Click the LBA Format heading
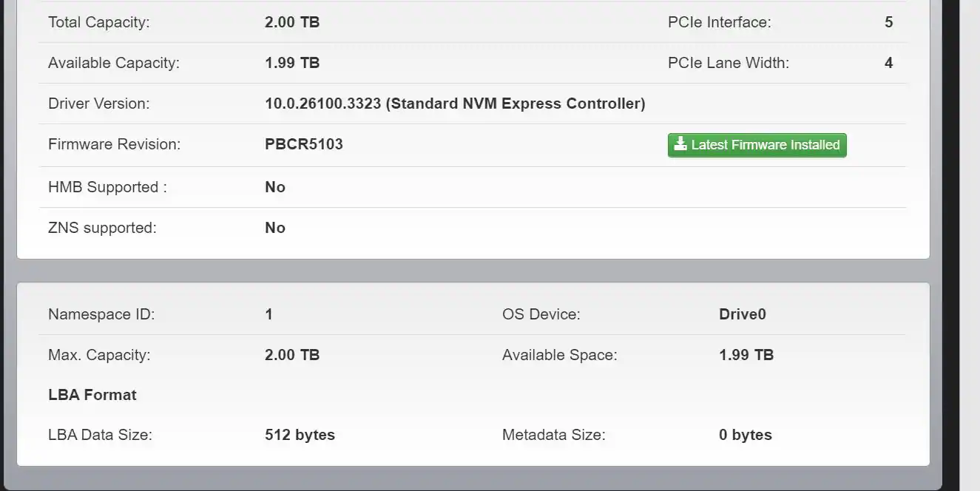This screenshot has height=491, width=980. coord(92,395)
